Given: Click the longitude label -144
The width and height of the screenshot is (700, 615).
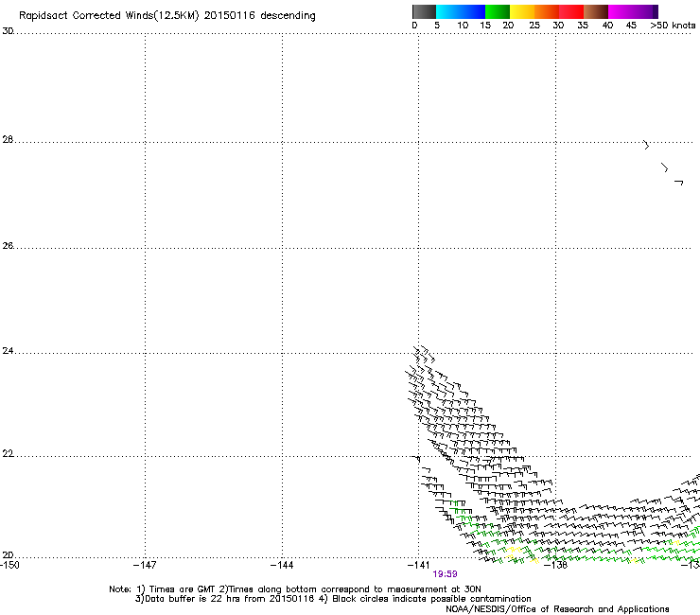Looking at the screenshot, I should coord(282,565).
